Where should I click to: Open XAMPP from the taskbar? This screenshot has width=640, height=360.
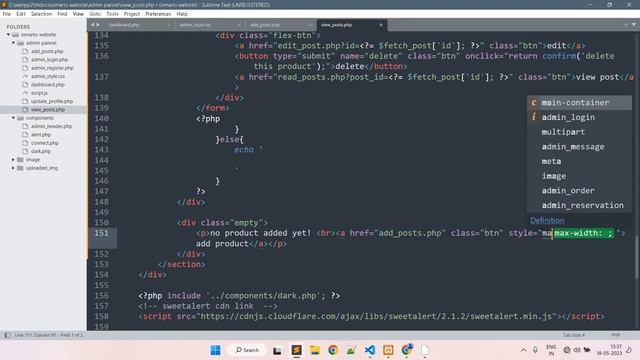click(388, 350)
